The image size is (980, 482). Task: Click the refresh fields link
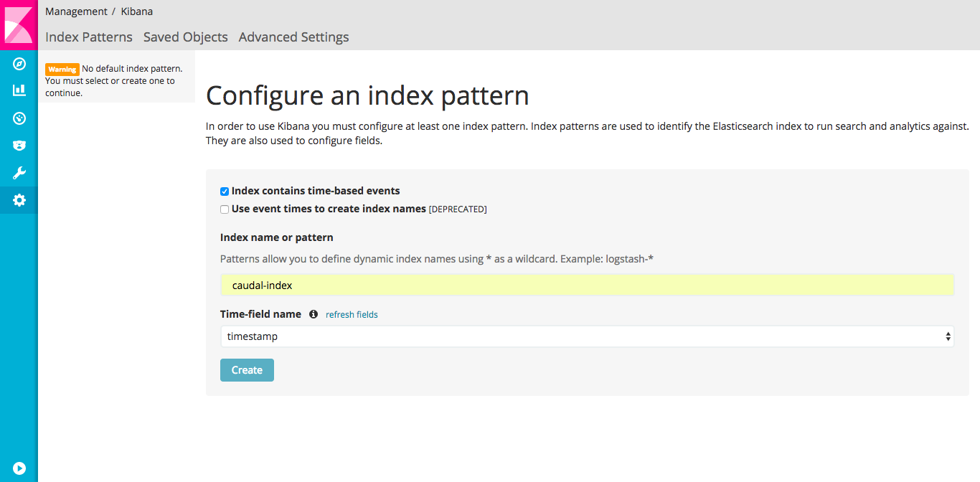coord(352,315)
